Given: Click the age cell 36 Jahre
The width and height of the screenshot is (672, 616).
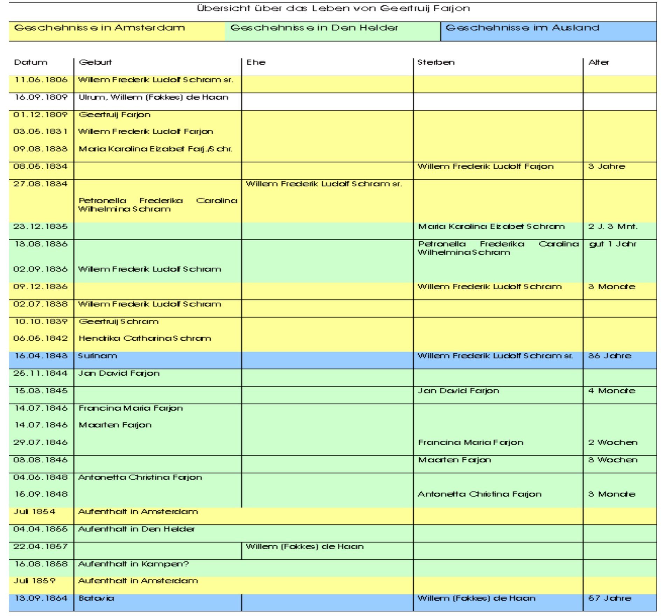Looking at the screenshot, I should 610,356.
